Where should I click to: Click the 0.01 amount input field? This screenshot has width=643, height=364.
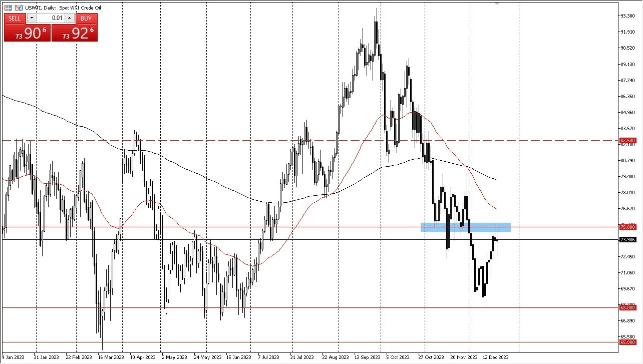tap(51, 18)
